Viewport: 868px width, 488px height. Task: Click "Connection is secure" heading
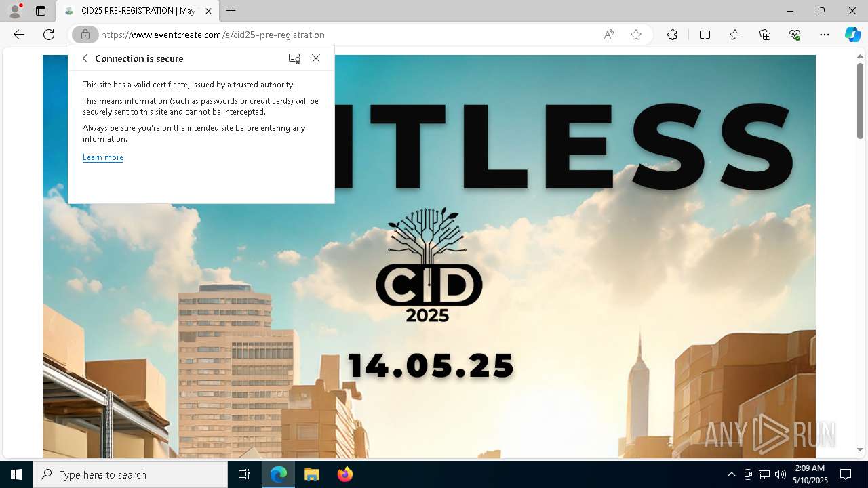click(139, 58)
